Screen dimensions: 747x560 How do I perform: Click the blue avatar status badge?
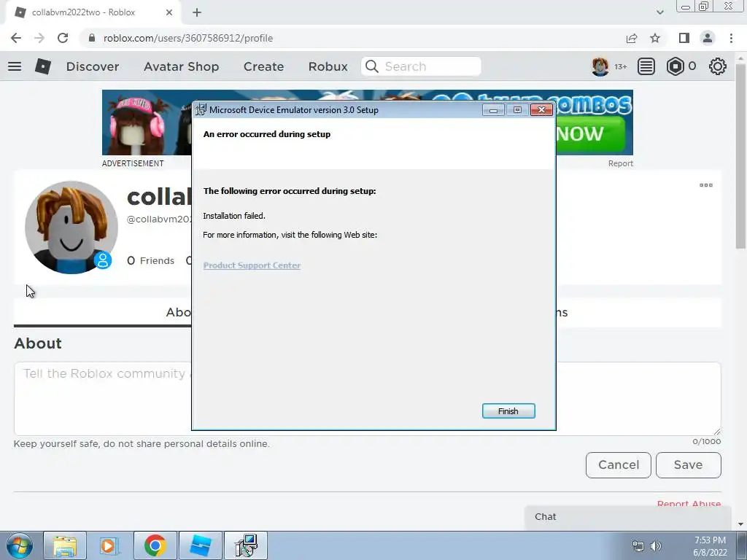click(102, 260)
